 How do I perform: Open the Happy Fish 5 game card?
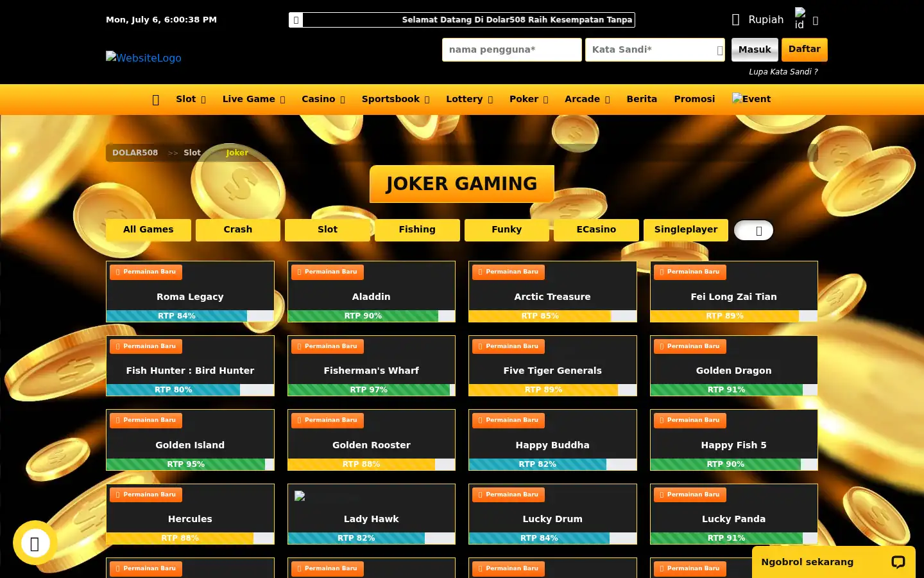(734, 440)
